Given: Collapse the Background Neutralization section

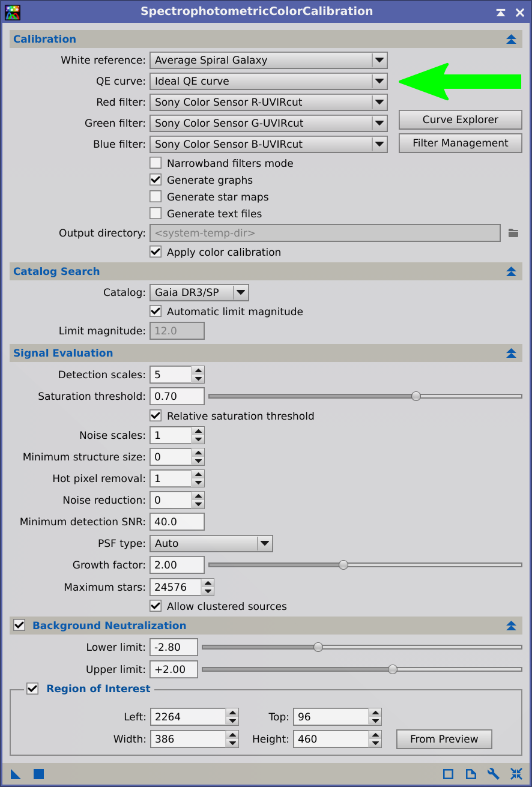Looking at the screenshot, I should click(x=511, y=626).
